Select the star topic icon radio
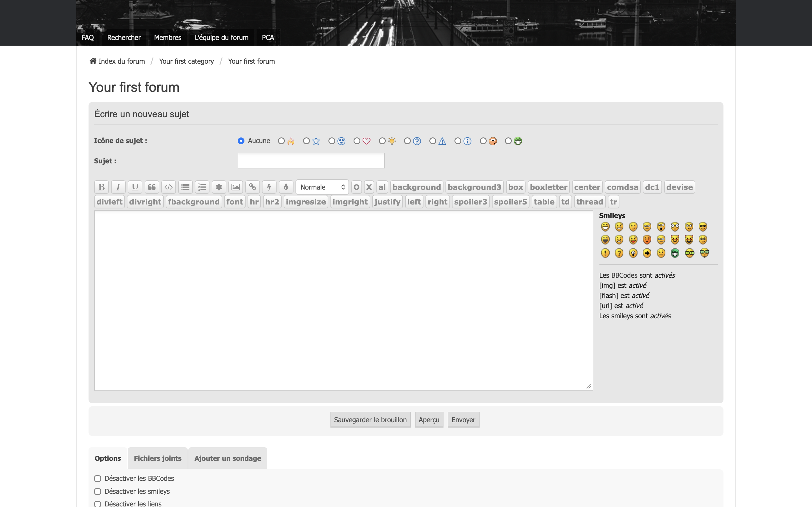812x507 pixels. 306,141
